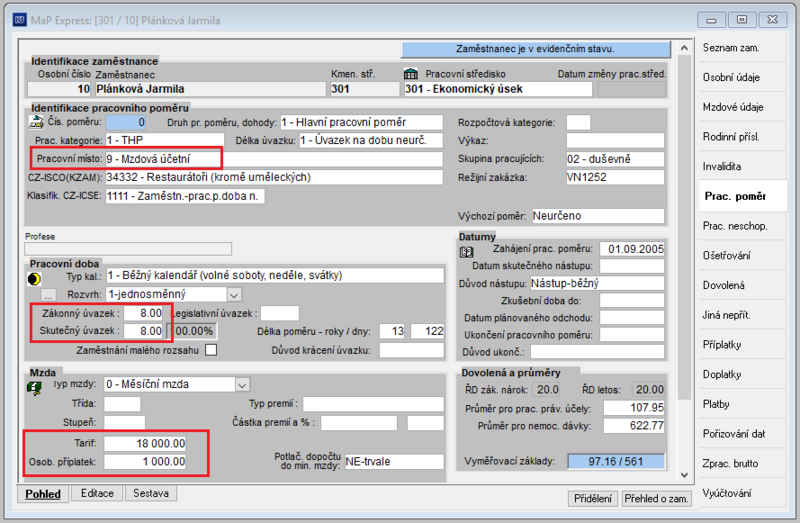Open Pořizování dat in the side menu
Image resolution: width=800 pixels, height=523 pixels.
[742, 434]
